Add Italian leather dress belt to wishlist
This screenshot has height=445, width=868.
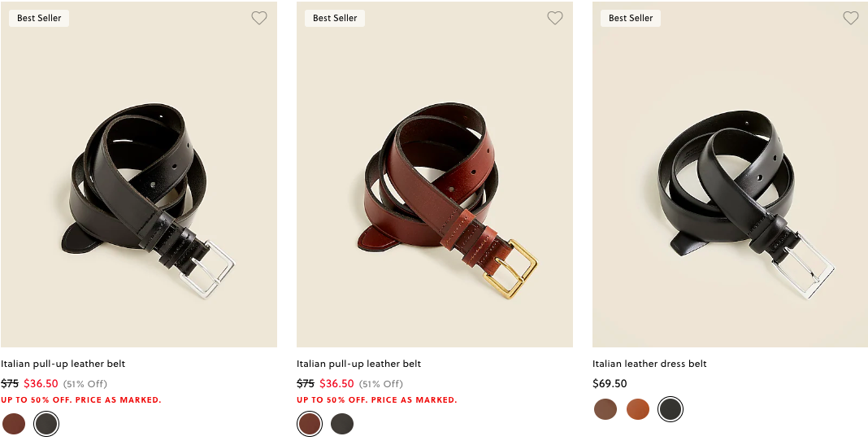[x=850, y=18]
